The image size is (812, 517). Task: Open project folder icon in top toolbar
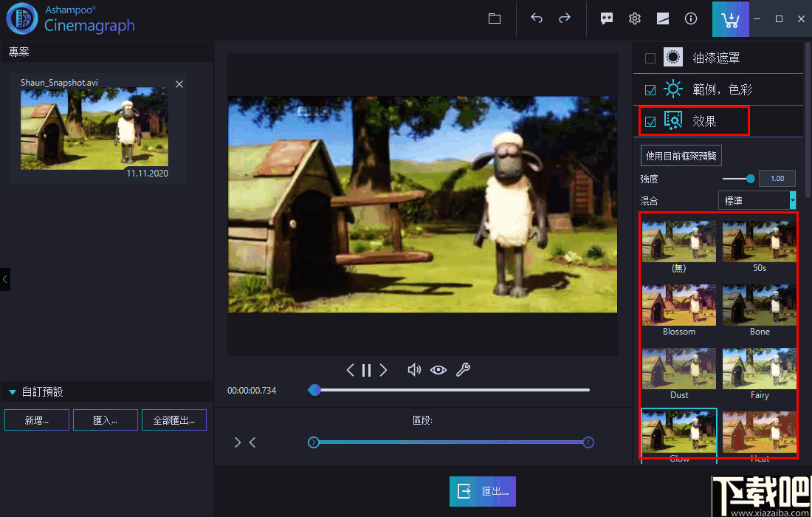point(495,19)
